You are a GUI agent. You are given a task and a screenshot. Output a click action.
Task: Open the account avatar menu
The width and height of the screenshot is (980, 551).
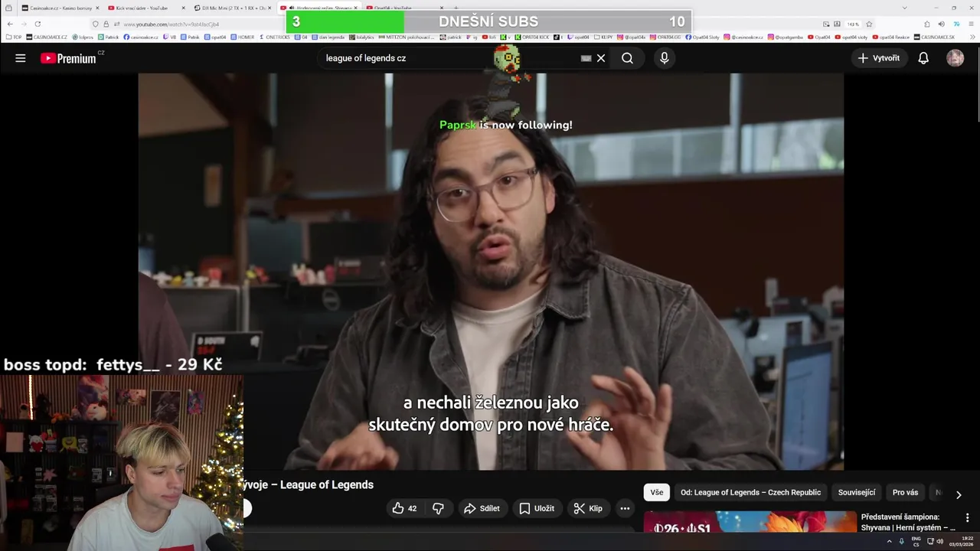click(x=955, y=58)
